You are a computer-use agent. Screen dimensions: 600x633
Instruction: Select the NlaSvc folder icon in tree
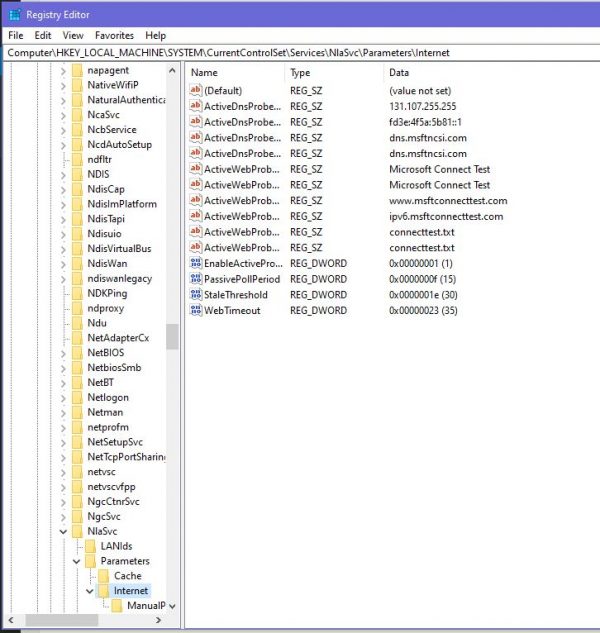point(78,531)
